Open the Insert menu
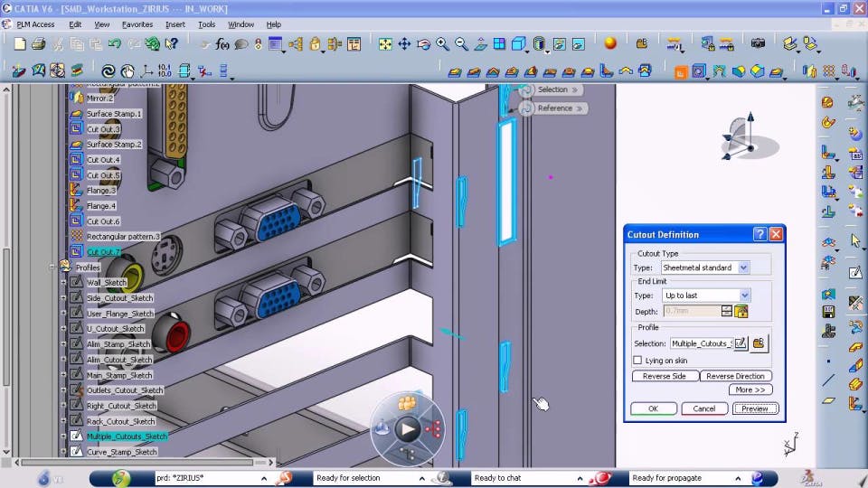Image resolution: width=868 pixels, height=488 pixels. point(175,24)
